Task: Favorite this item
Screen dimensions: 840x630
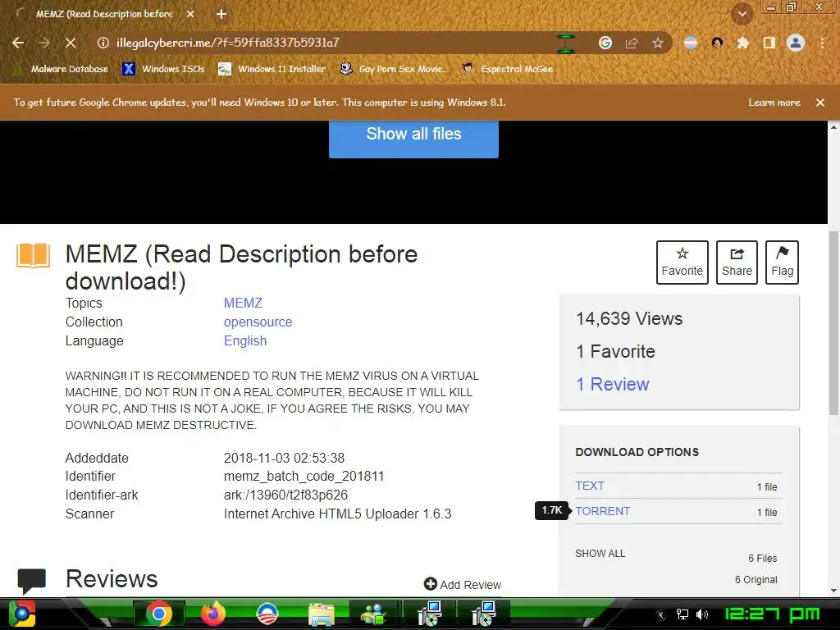Action: click(682, 262)
